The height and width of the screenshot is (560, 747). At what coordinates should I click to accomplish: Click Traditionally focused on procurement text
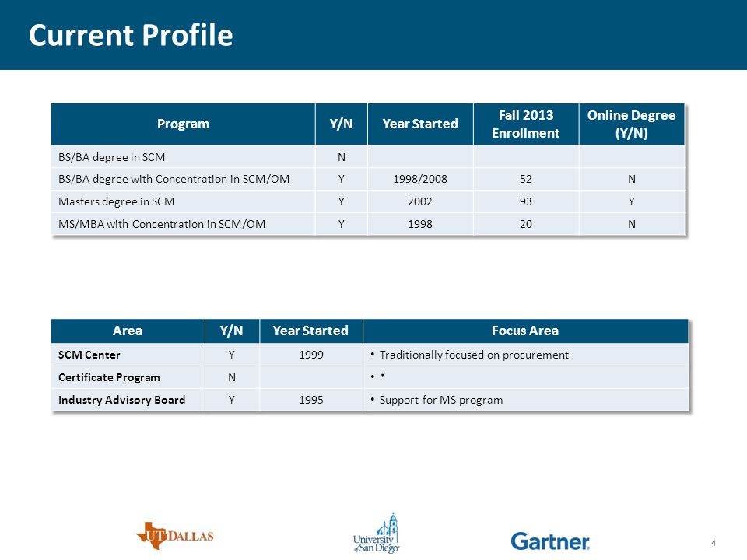click(x=474, y=355)
